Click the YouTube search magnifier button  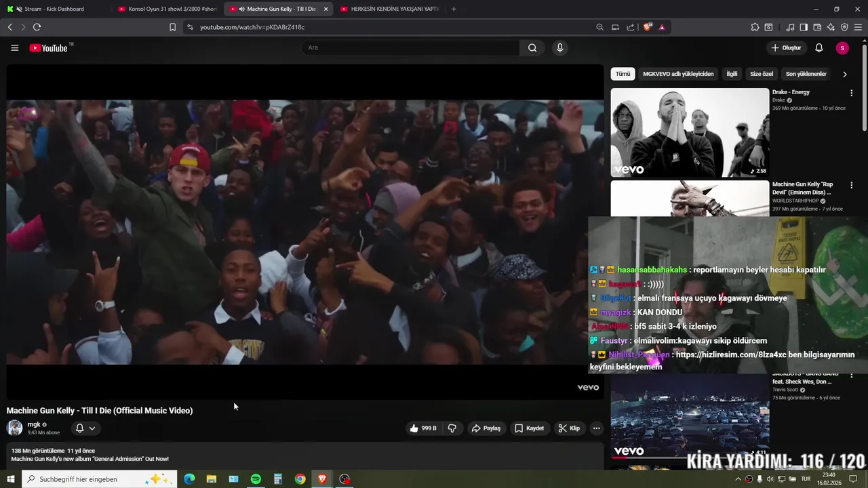pyautogui.click(x=532, y=48)
